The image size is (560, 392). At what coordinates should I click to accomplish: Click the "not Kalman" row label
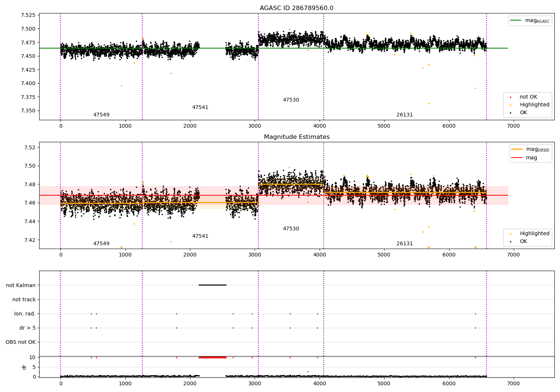pyautogui.click(x=21, y=285)
